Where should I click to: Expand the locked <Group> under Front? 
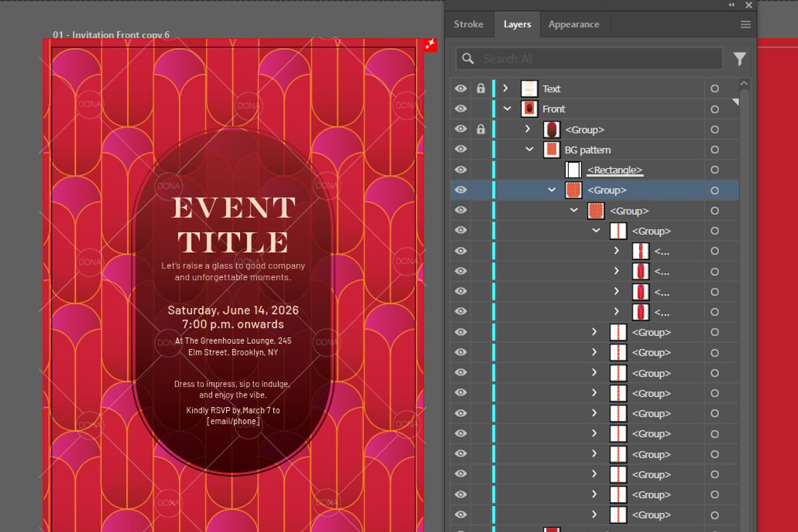pyautogui.click(x=527, y=129)
